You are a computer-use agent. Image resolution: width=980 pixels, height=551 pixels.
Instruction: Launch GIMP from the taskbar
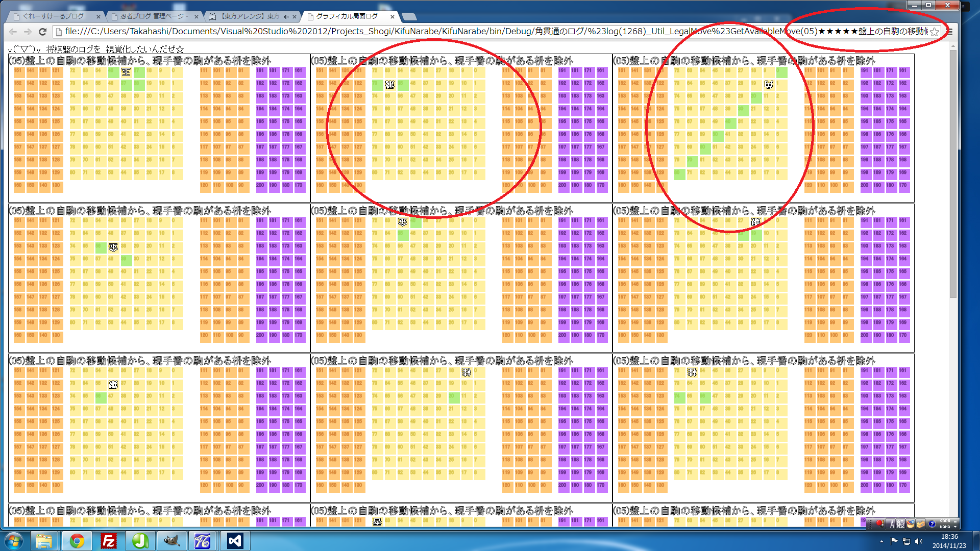pyautogui.click(x=171, y=541)
